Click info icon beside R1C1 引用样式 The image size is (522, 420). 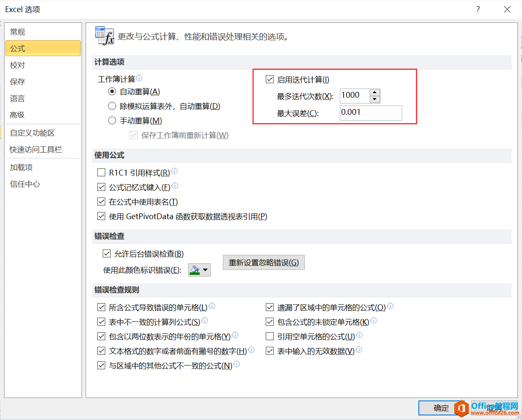pyautogui.click(x=175, y=171)
